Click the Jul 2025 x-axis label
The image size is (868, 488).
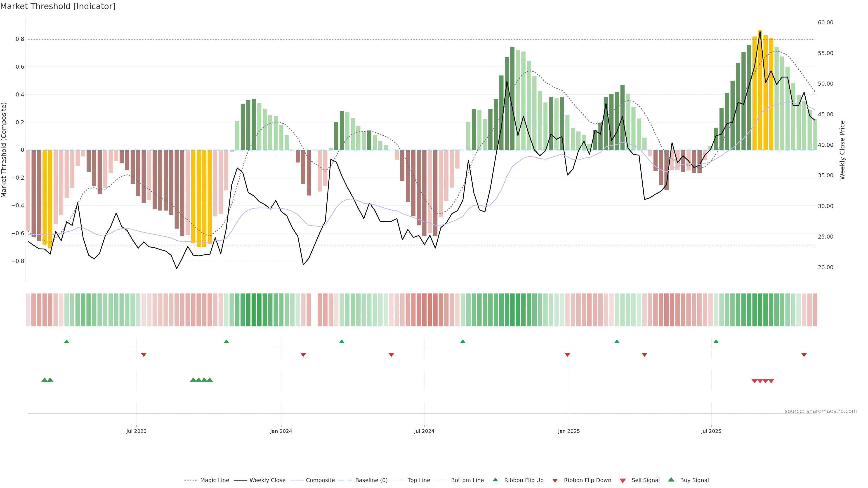[x=711, y=431]
